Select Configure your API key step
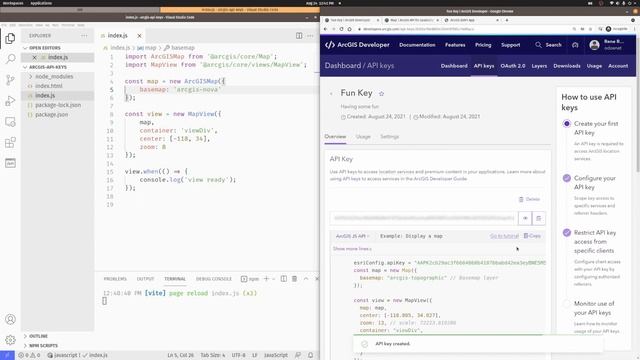The width and height of the screenshot is (640, 360). click(567, 178)
